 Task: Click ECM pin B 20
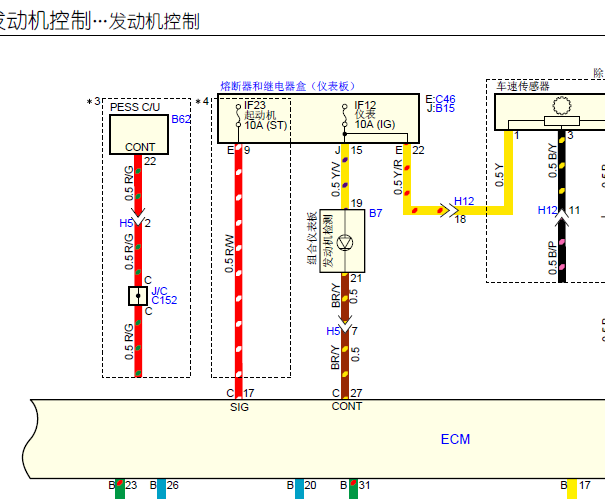coord(301,485)
